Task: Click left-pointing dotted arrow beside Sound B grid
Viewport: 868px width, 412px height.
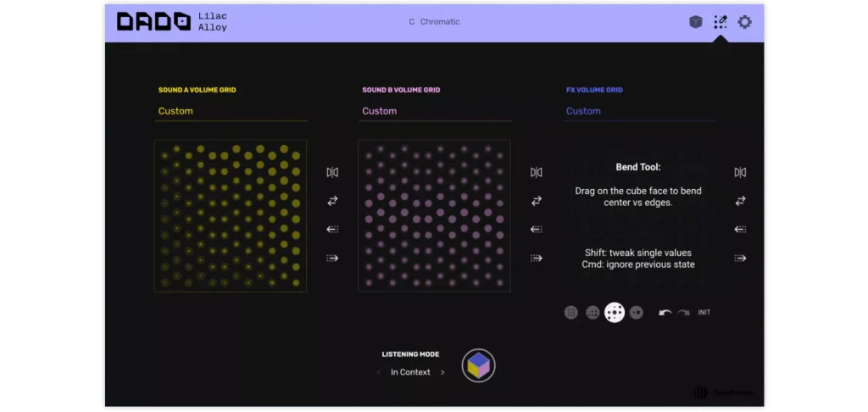Action: click(x=537, y=229)
